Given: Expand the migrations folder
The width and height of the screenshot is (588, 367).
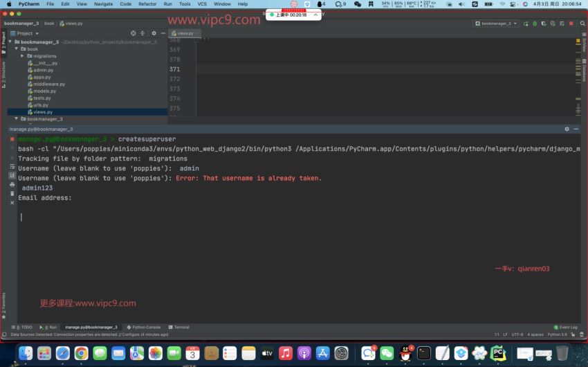Looking at the screenshot, I should tap(22, 56).
